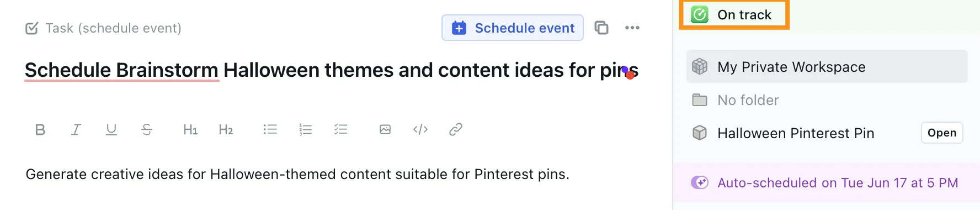Apply strikethrough formatting
980x210 pixels.
[x=146, y=129]
